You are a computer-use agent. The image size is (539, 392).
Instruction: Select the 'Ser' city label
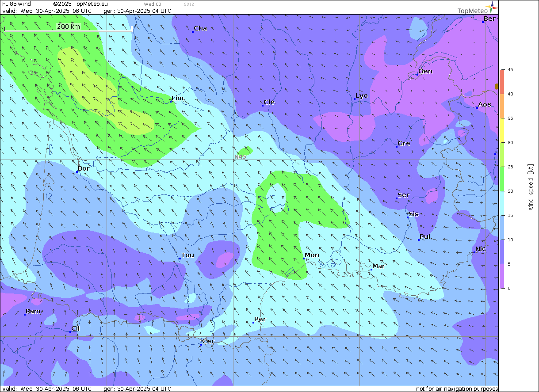click(x=403, y=195)
